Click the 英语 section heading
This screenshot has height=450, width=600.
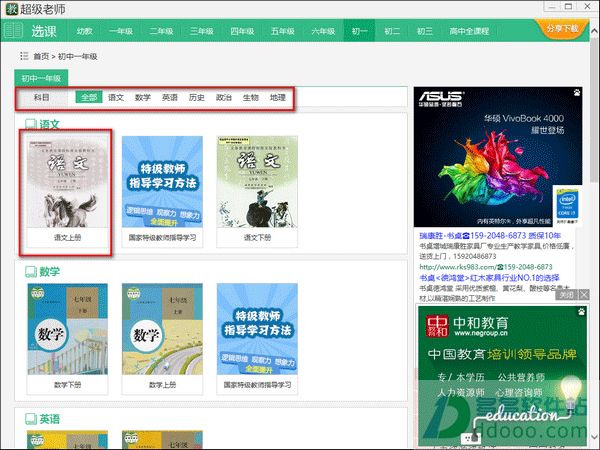point(49,419)
